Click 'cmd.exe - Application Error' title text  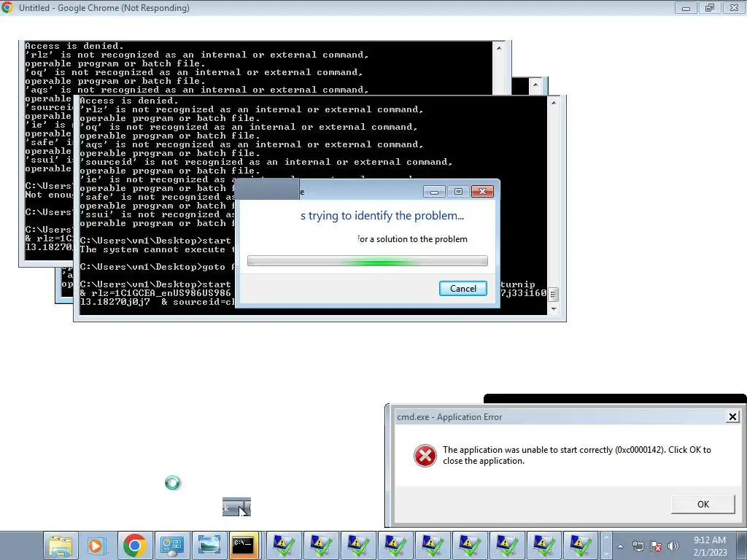[x=449, y=417]
